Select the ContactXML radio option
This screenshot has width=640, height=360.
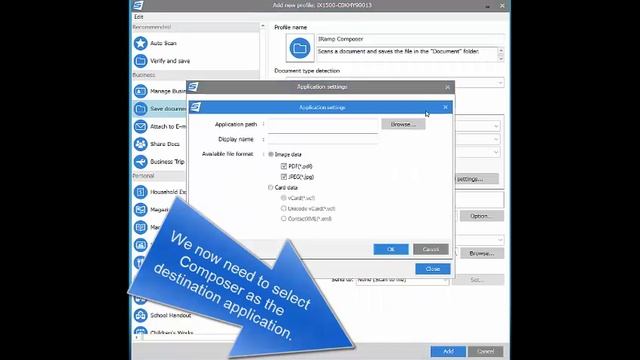[283, 219]
